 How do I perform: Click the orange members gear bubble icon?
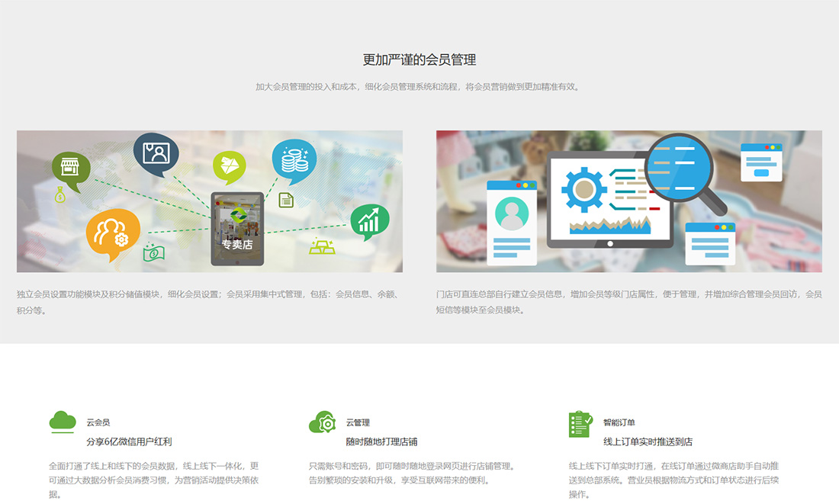tap(112, 234)
